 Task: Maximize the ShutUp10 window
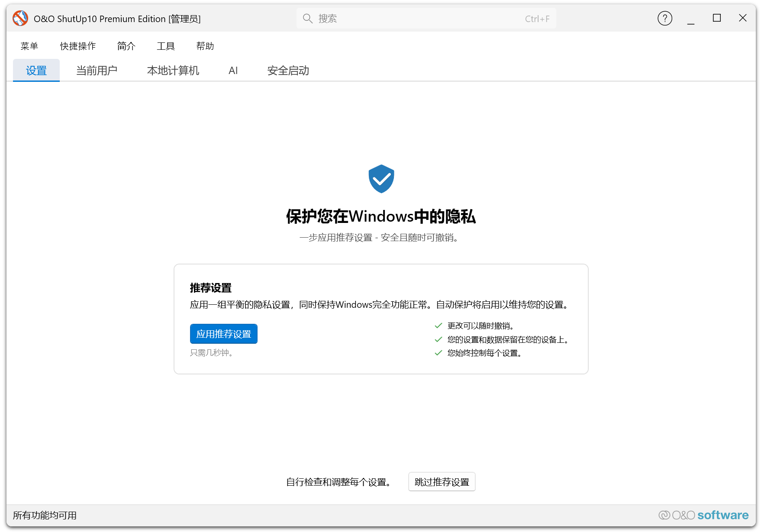[717, 18]
